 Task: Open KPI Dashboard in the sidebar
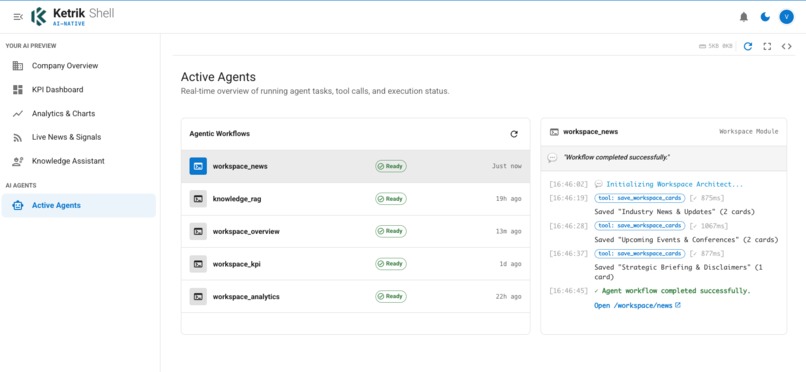[79, 89]
